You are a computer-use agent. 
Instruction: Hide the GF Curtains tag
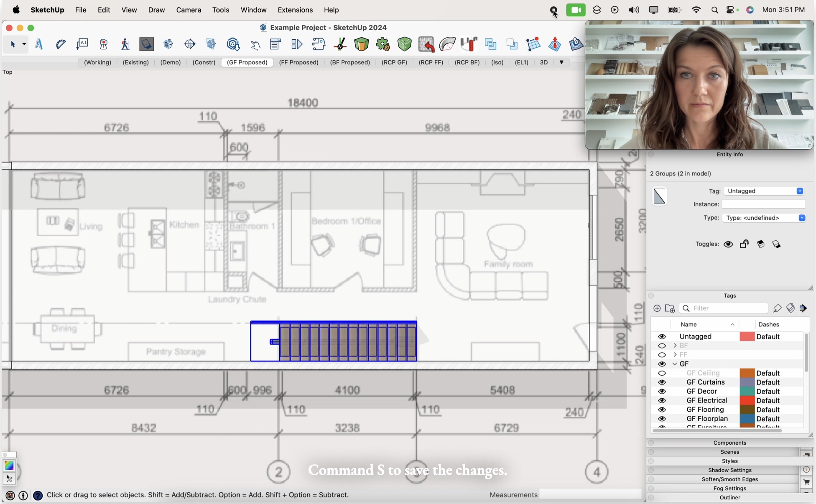click(x=663, y=382)
